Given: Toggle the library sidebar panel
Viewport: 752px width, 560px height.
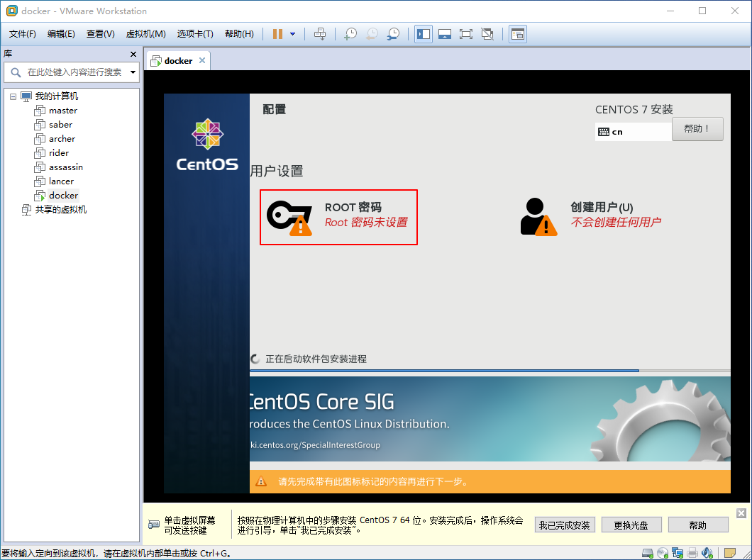Looking at the screenshot, I should pyautogui.click(x=423, y=33).
